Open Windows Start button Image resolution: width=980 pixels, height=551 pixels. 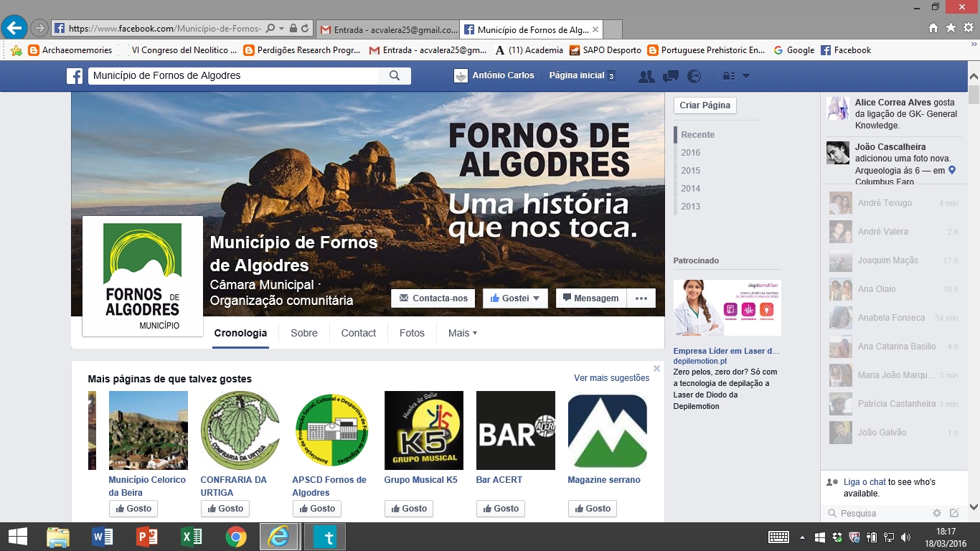point(18,537)
